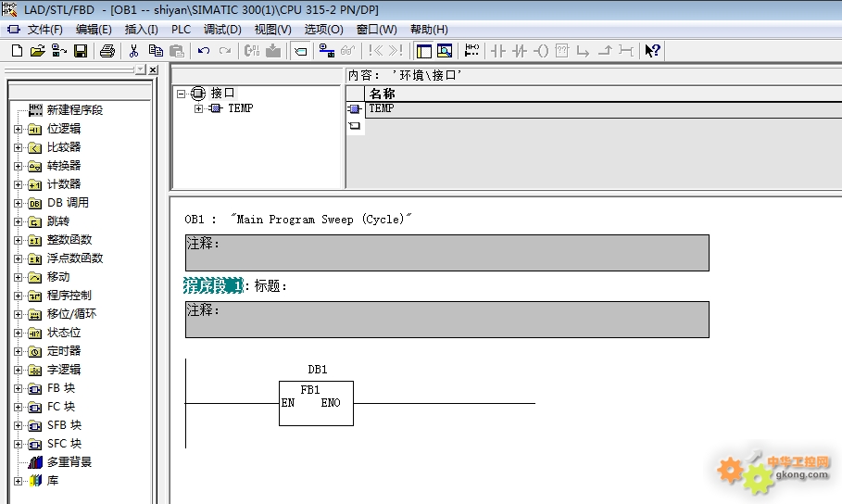Expand the 比较器 folder

coord(18,147)
